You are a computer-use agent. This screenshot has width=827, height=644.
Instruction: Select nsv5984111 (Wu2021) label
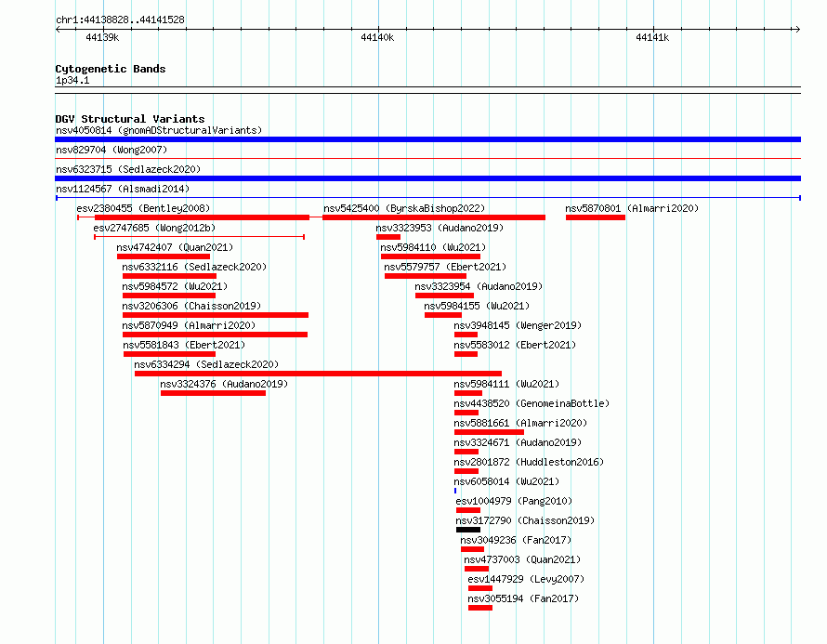(x=506, y=384)
